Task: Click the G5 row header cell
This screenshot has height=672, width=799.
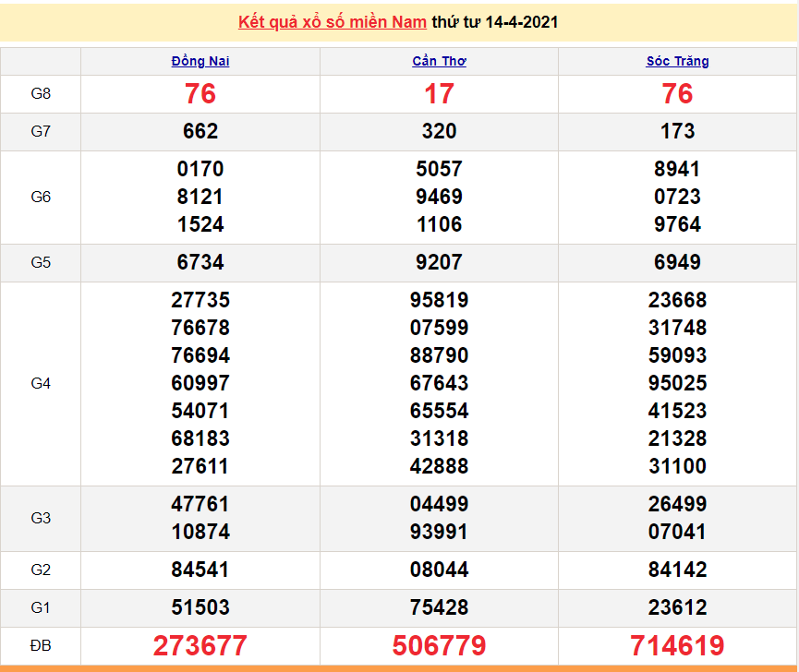Action: point(41,263)
